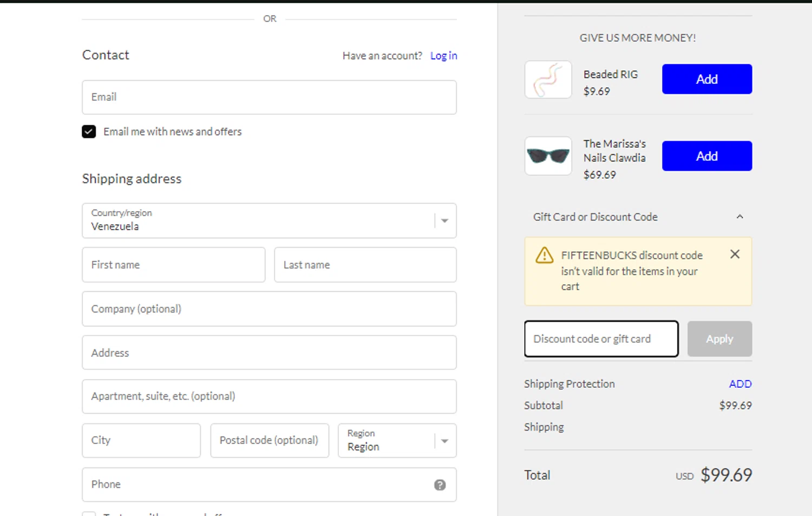Open the Region dropdown
Screen dimensions: 812x516
click(x=397, y=441)
